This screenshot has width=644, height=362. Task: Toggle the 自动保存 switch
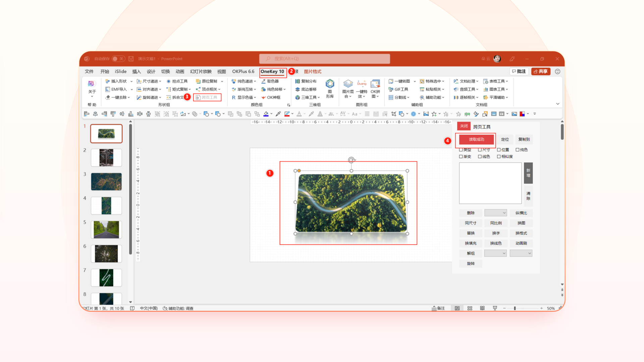[x=118, y=59]
